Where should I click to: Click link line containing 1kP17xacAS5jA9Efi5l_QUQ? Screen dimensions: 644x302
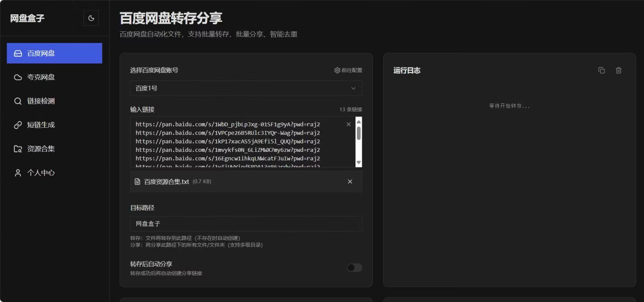coord(228,141)
